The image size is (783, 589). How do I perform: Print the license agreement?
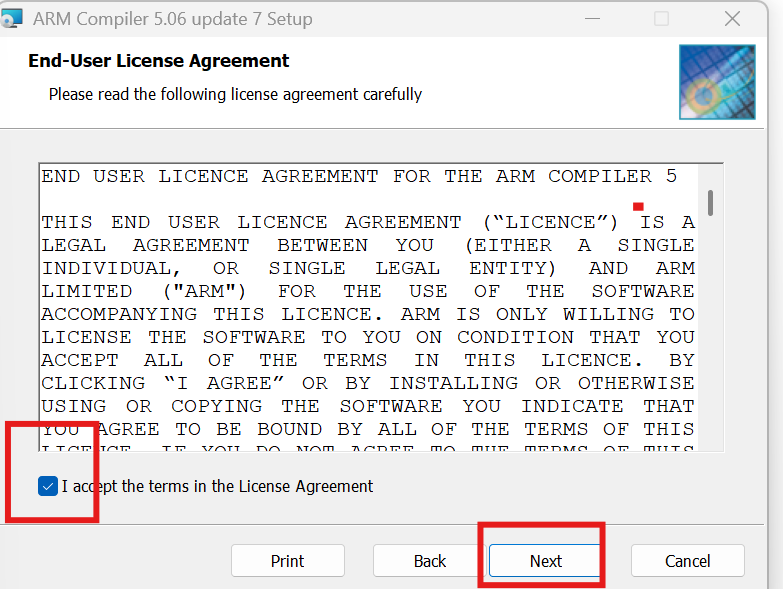[x=288, y=561]
